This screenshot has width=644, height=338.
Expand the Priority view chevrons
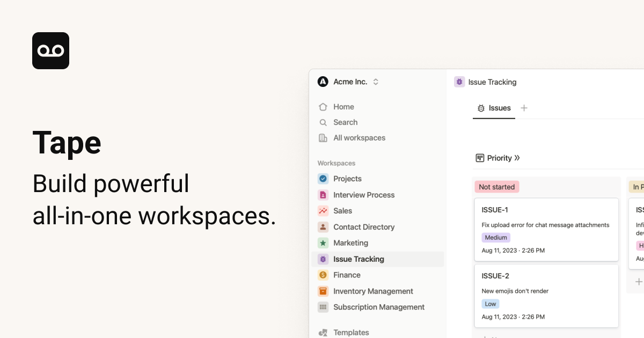(x=517, y=158)
